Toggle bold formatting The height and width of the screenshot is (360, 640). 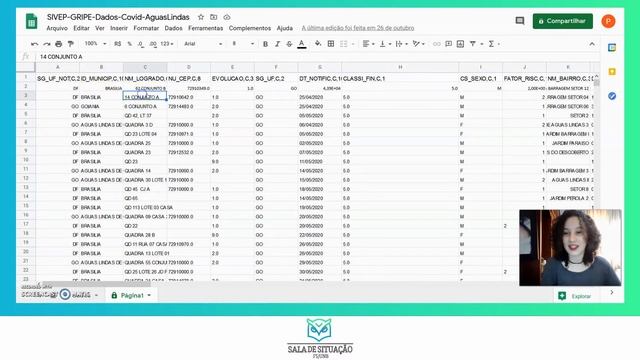(265, 44)
